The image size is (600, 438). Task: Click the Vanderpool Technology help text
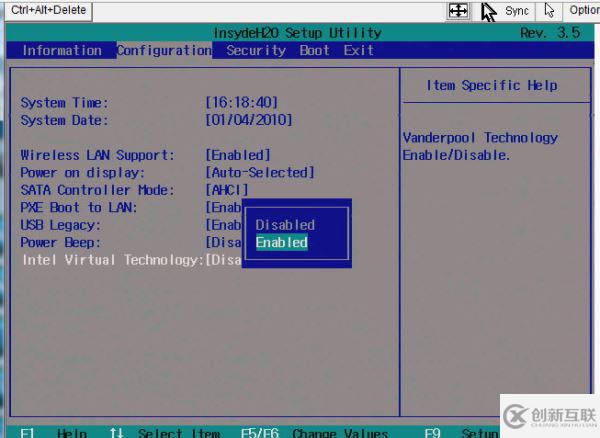pyautogui.click(x=480, y=146)
